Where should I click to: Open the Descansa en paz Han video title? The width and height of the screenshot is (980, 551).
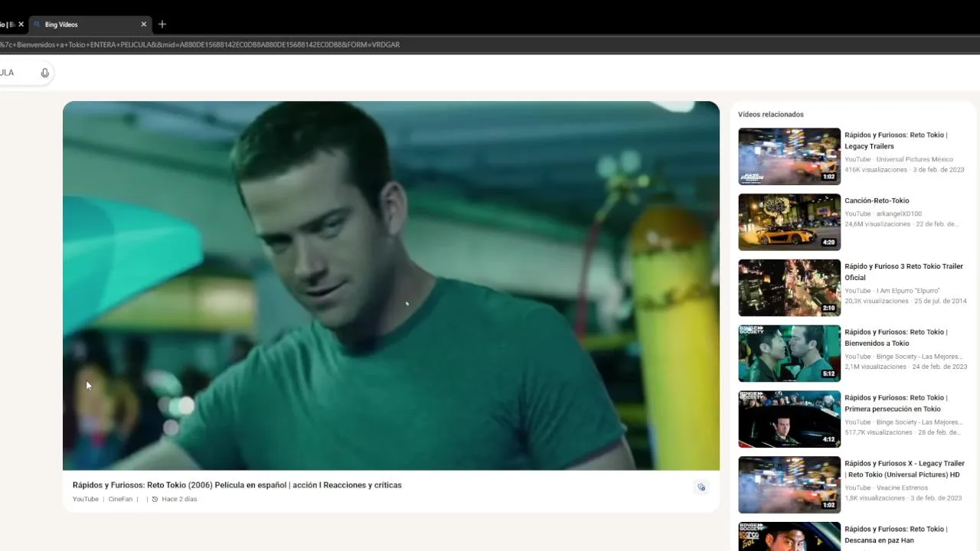(x=896, y=535)
